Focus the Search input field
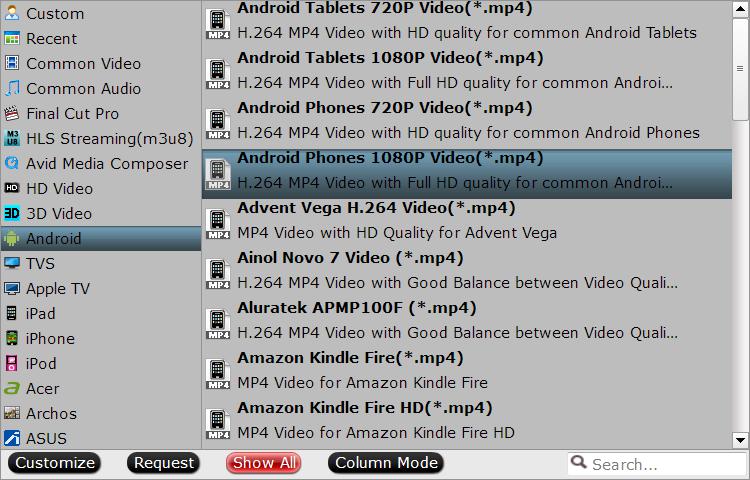Image resolution: width=750 pixels, height=480 pixels. [x=657, y=464]
